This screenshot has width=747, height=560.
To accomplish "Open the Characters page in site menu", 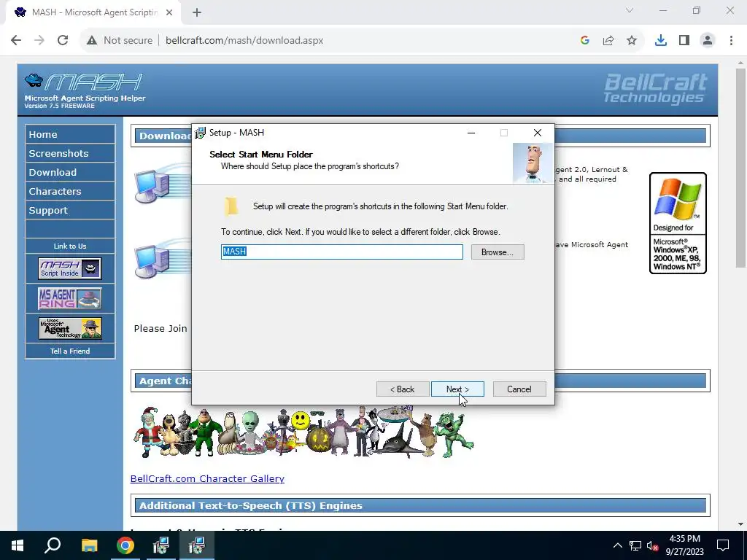I will pos(70,192).
